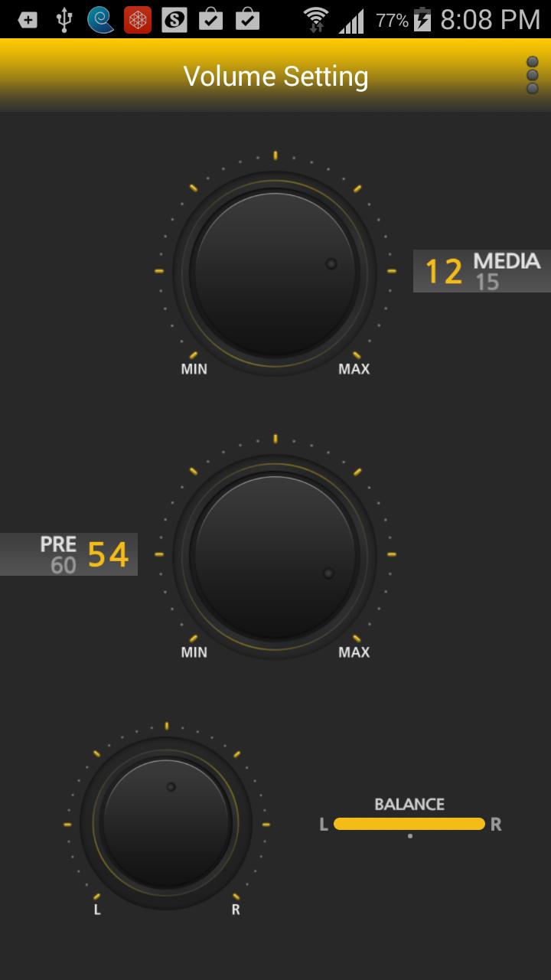Open the three-dot overflow menu
The image size is (551, 980).
tap(533, 75)
